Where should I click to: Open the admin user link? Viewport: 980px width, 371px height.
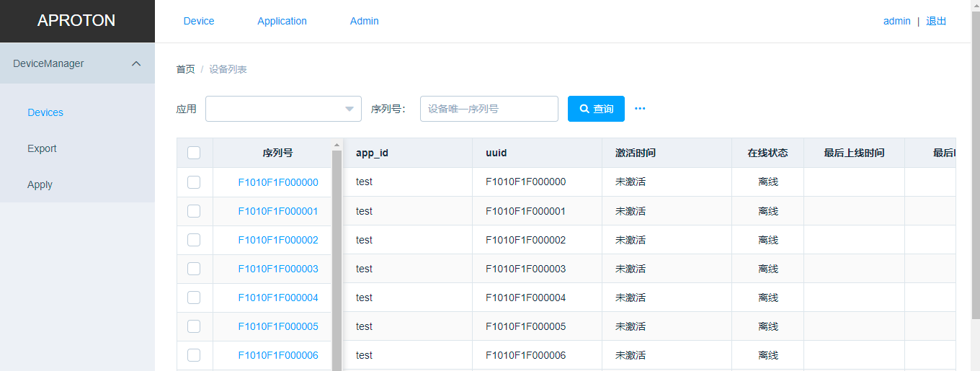(x=896, y=21)
